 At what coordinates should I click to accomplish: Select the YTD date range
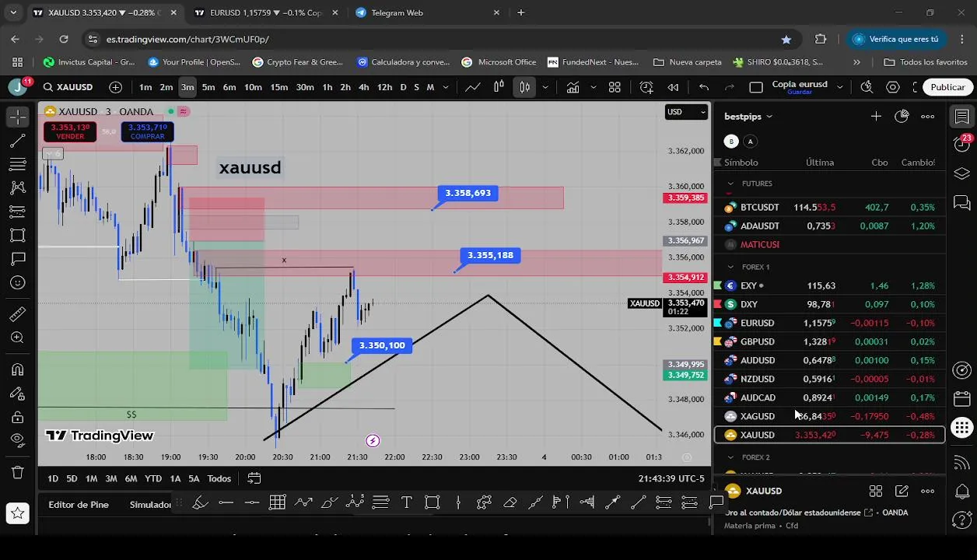(153, 478)
